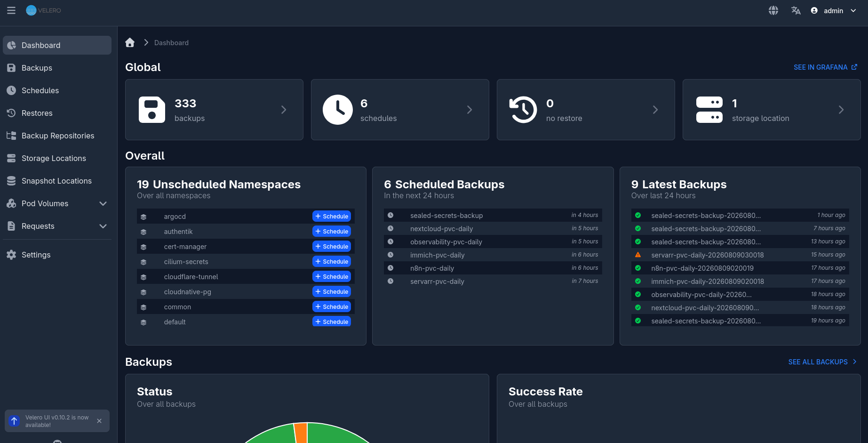Open Settings in the sidebar

tap(57, 255)
